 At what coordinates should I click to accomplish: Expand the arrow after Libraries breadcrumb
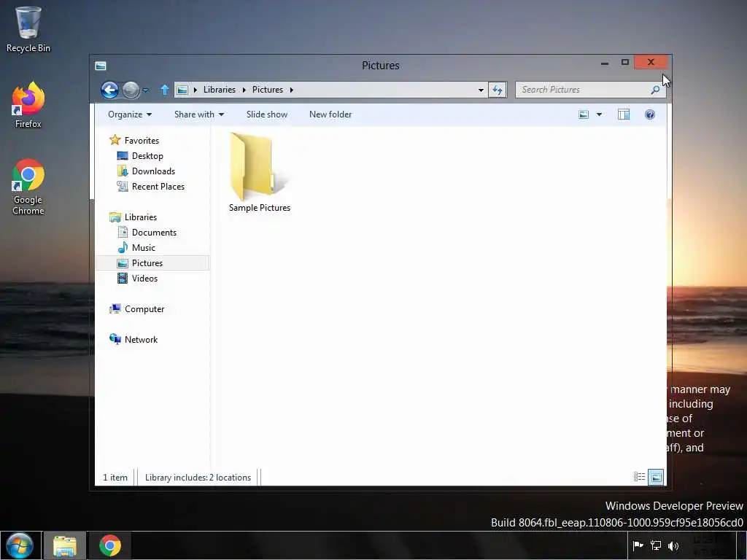pyautogui.click(x=244, y=90)
